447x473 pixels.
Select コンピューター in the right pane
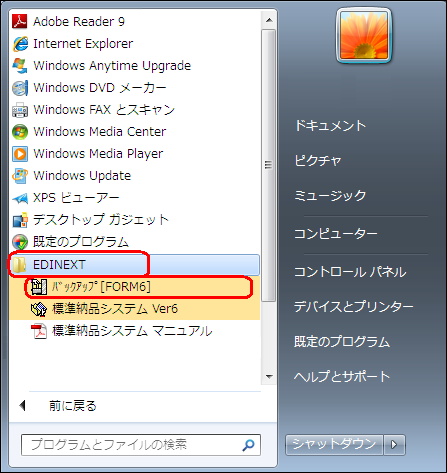pos(336,234)
